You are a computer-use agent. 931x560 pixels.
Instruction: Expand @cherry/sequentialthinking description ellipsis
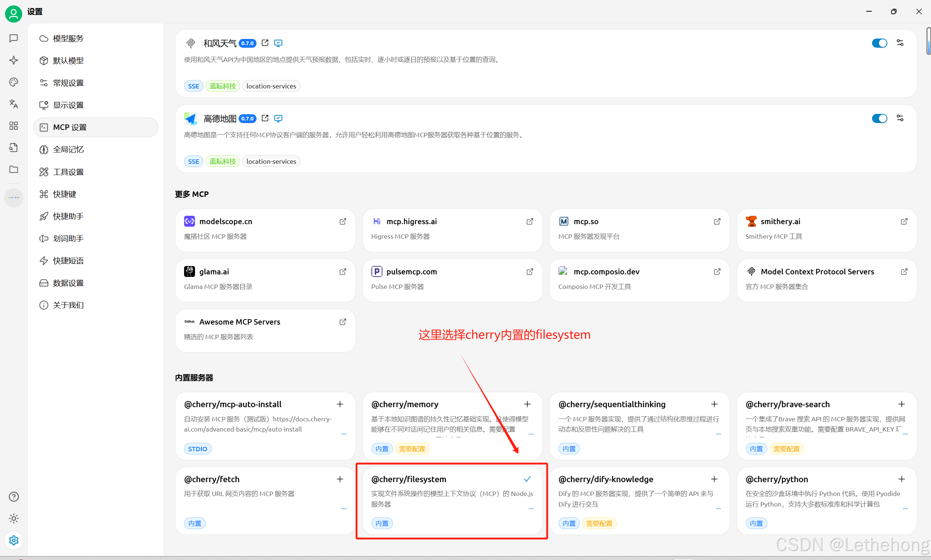(x=718, y=434)
